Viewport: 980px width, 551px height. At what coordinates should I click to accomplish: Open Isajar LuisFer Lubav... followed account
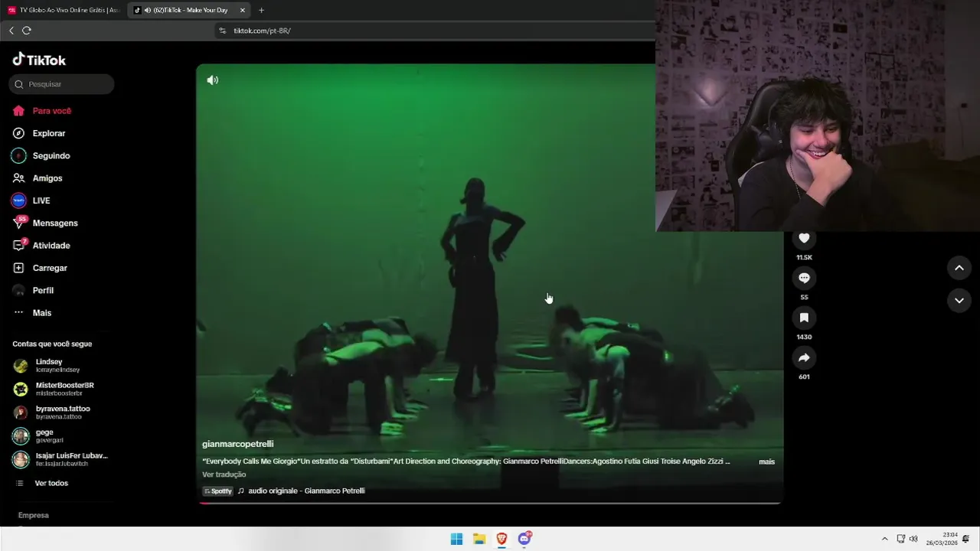tap(60, 459)
